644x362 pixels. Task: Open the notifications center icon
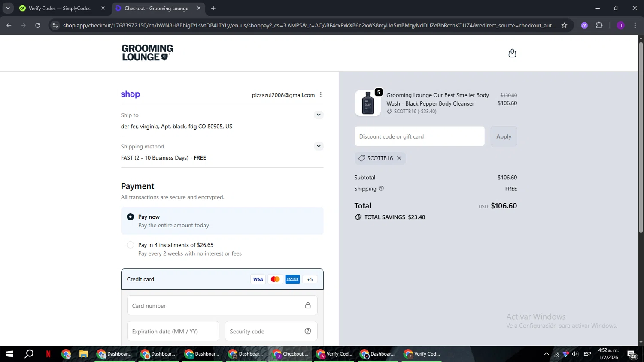(632, 354)
